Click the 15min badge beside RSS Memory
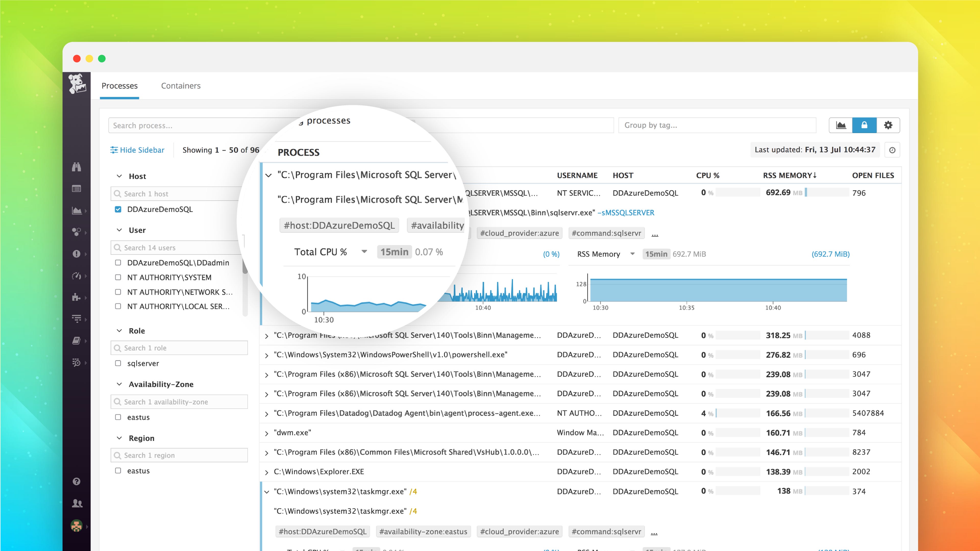The image size is (980, 551). (x=656, y=254)
